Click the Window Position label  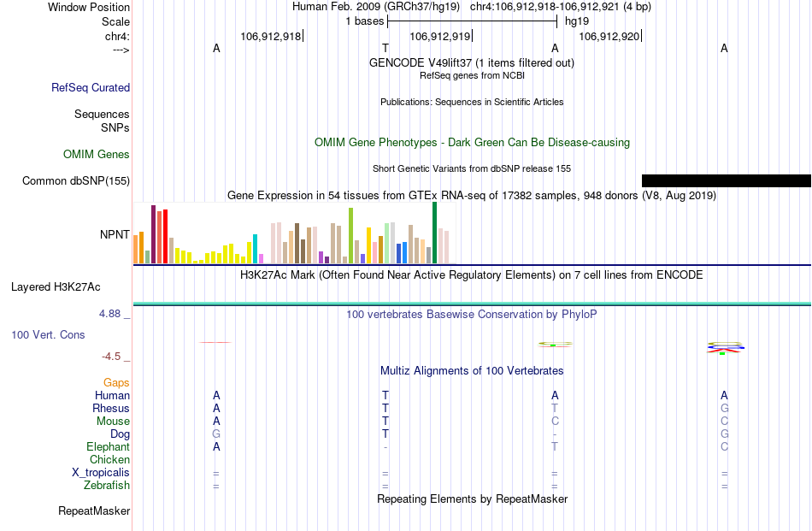click(89, 7)
